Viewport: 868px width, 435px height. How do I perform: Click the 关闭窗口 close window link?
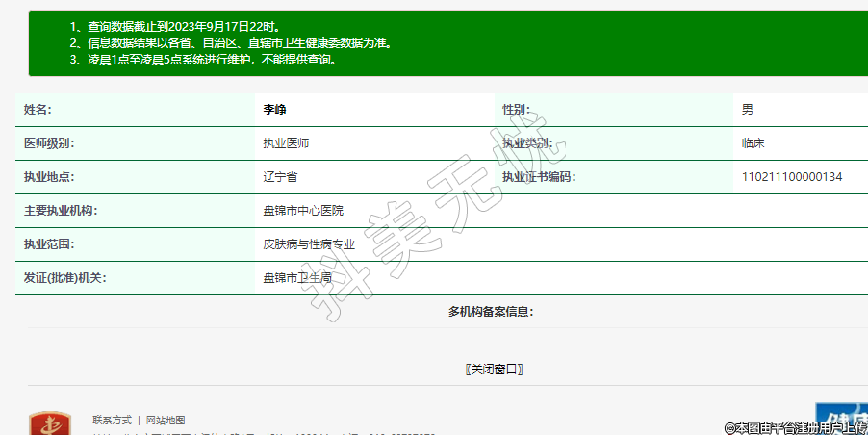pyautogui.click(x=493, y=370)
